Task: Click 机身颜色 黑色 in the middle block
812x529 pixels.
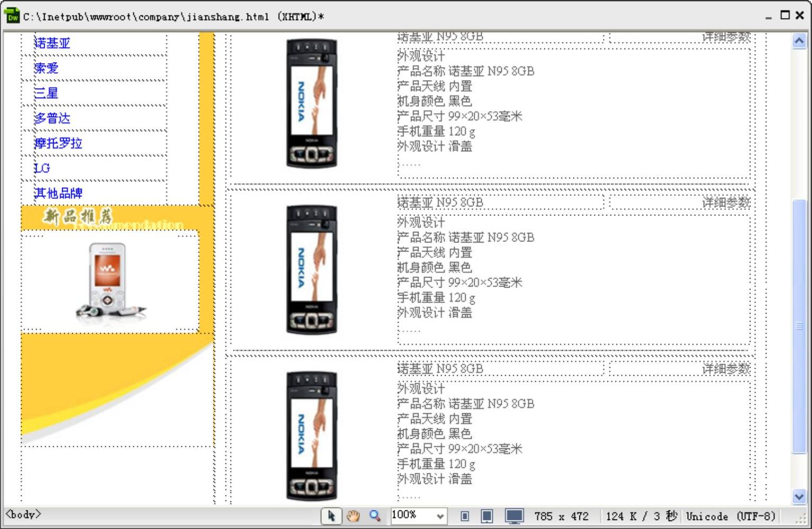Action: (434, 267)
